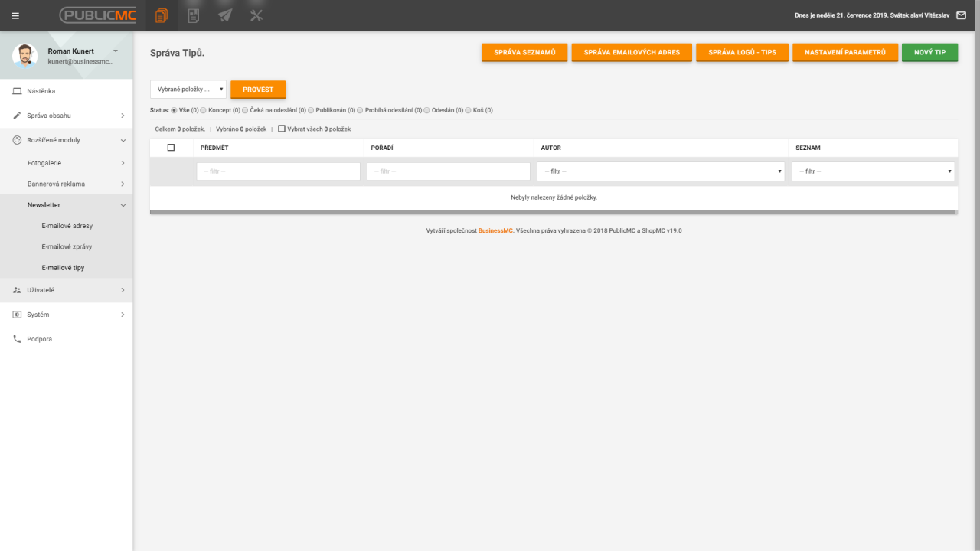Select the Koš status radio button
The image size is (980, 551).
click(468, 110)
